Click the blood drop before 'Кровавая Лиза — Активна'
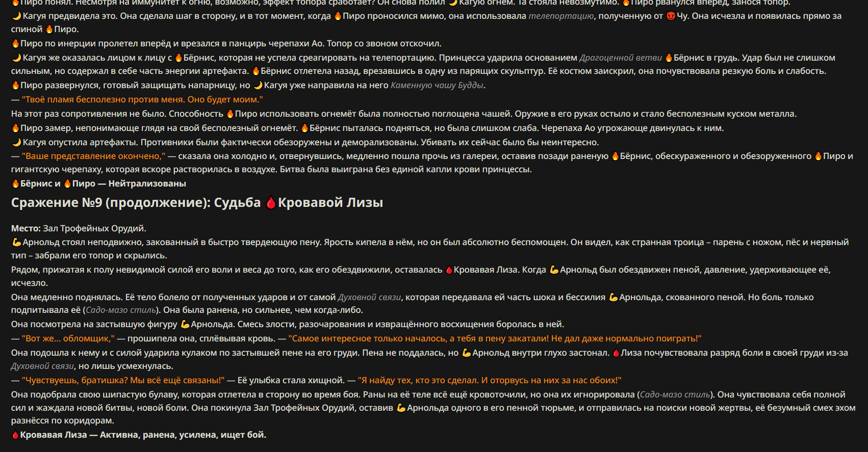This screenshot has height=452, width=868. click(15, 435)
